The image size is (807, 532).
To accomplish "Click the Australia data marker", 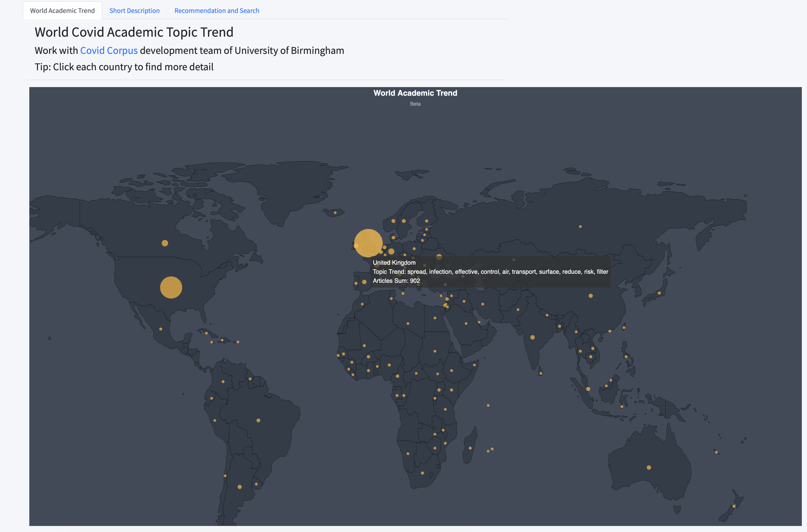I will pyautogui.click(x=649, y=468).
